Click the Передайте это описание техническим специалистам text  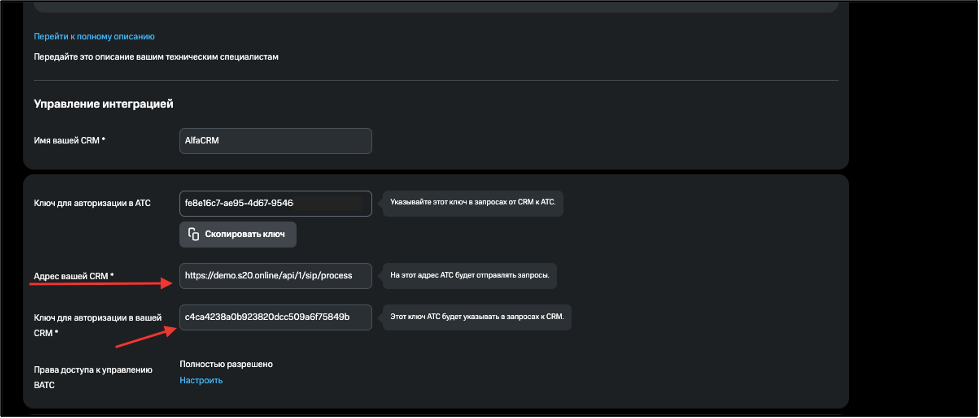[154, 57]
